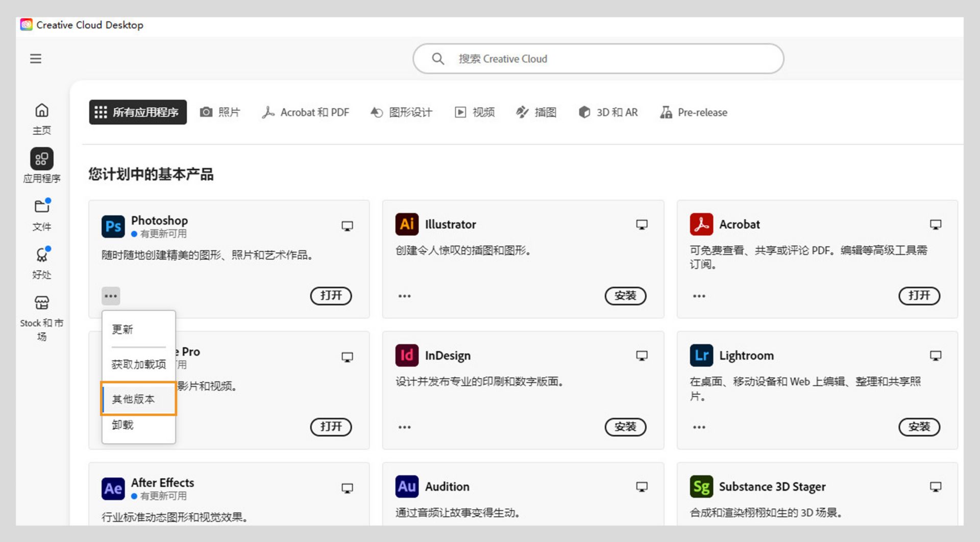Click the Lightroom app icon

pyautogui.click(x=701, y=356)
